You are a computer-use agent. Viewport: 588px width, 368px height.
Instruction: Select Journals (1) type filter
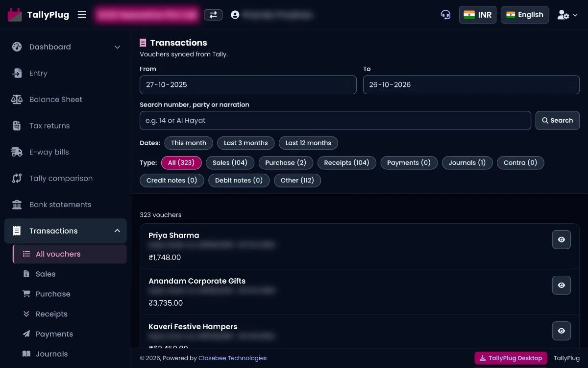click(467, 162)
